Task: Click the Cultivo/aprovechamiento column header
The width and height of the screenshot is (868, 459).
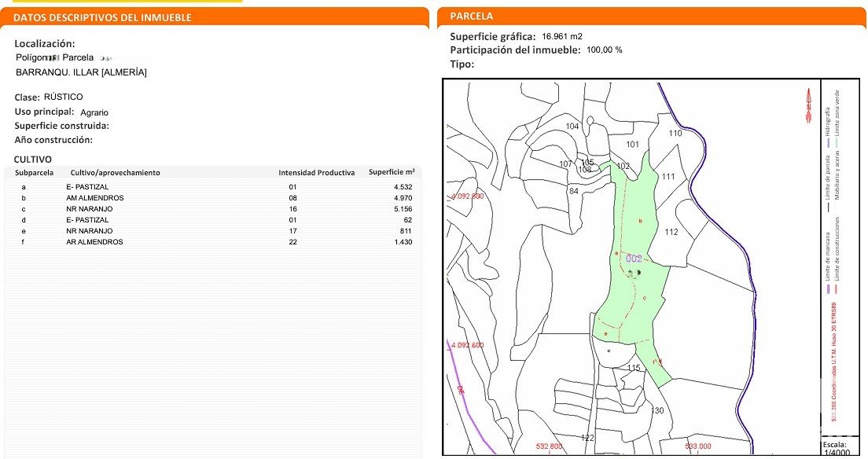Action: click(x=115, y=172)
